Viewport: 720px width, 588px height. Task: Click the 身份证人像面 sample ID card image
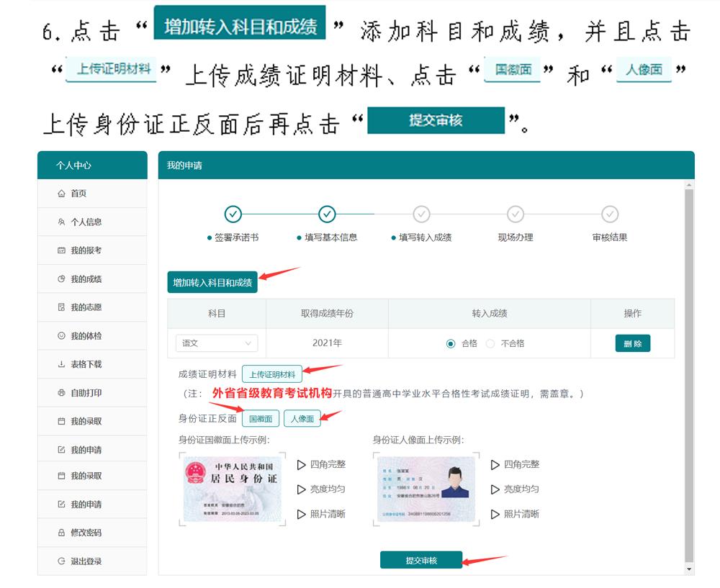point(426,489)
